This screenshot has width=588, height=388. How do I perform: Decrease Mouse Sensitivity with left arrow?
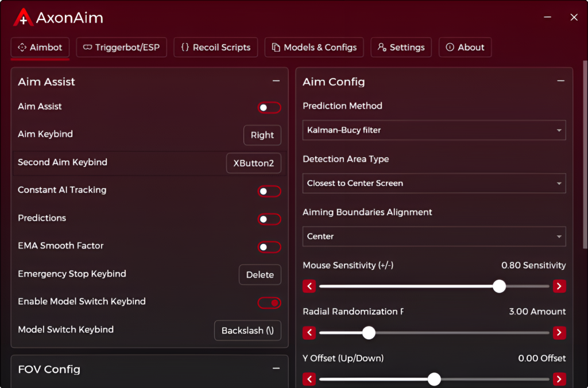coord(309,286)
